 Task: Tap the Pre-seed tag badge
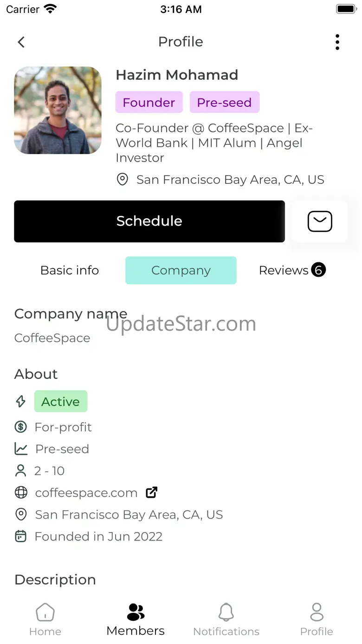(224, 103)
